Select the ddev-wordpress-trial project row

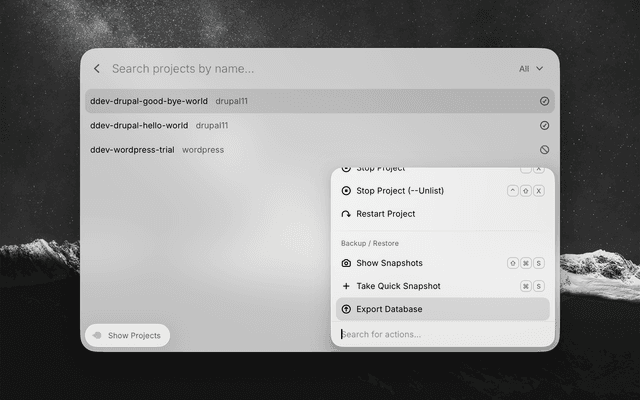click(320, 150)
